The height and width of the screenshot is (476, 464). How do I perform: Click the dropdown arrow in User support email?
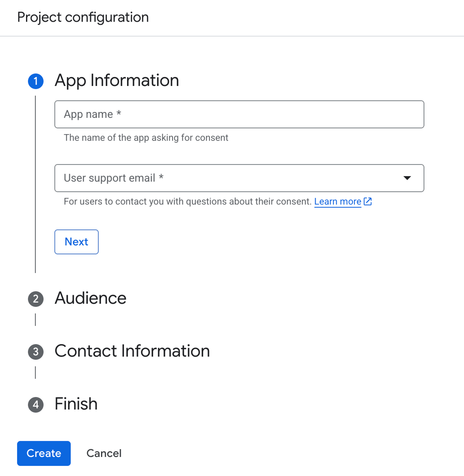coord(407,178)
